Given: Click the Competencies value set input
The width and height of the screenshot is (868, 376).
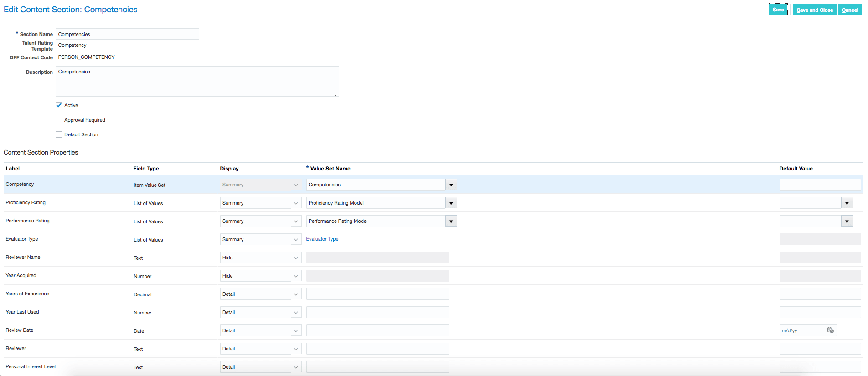Looking at the screenshot, I should tap(376, 185).
